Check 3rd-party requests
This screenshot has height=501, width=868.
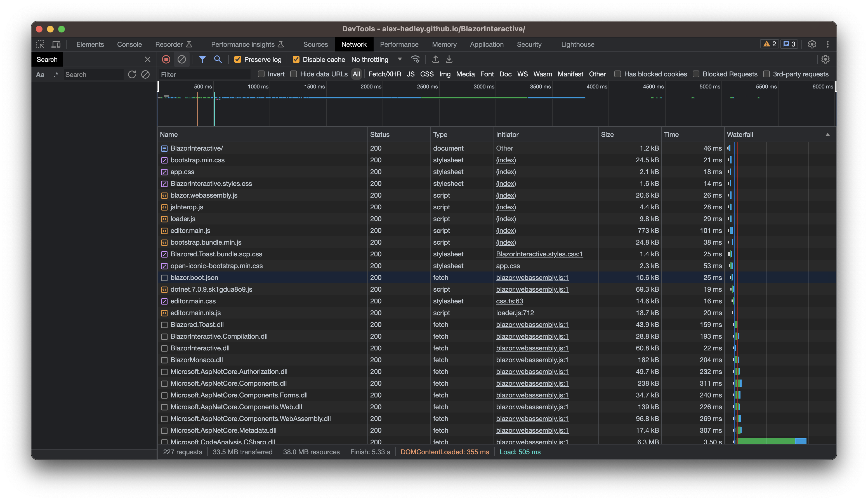766,74
